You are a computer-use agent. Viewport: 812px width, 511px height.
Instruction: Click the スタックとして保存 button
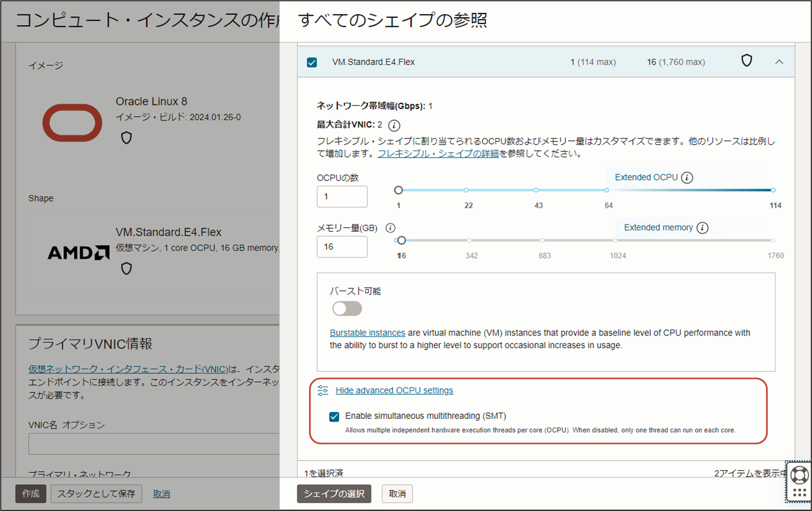pos(96,494)
